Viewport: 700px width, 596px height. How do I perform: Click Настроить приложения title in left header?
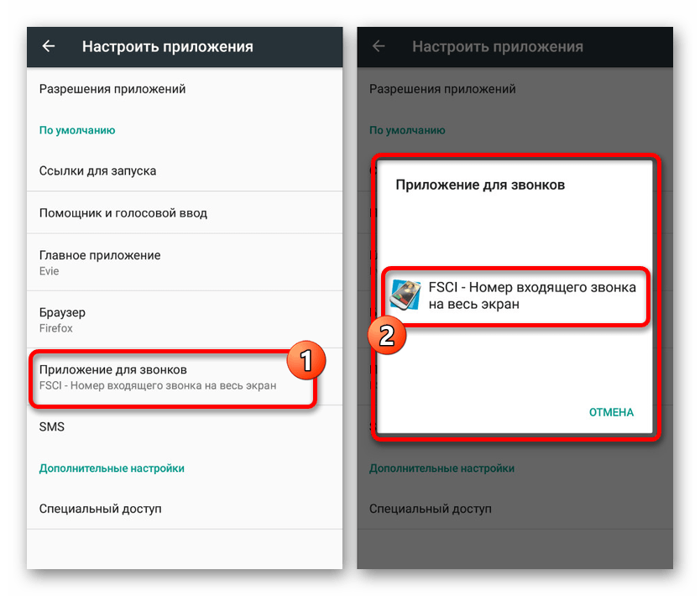point(167,46)
